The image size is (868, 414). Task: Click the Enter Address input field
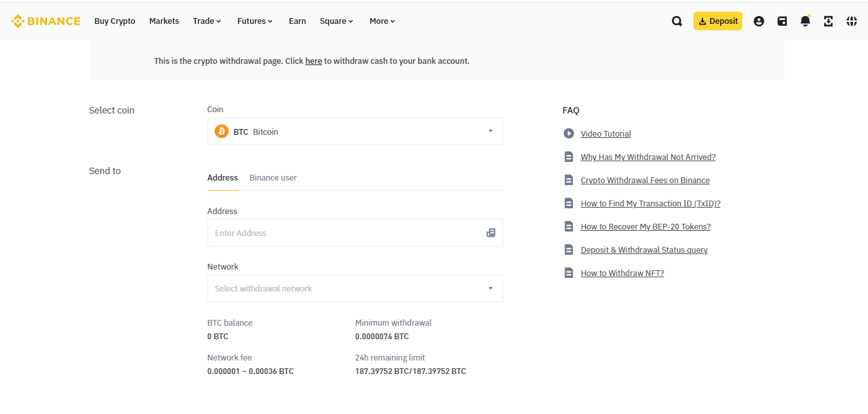tap(345, 233)
